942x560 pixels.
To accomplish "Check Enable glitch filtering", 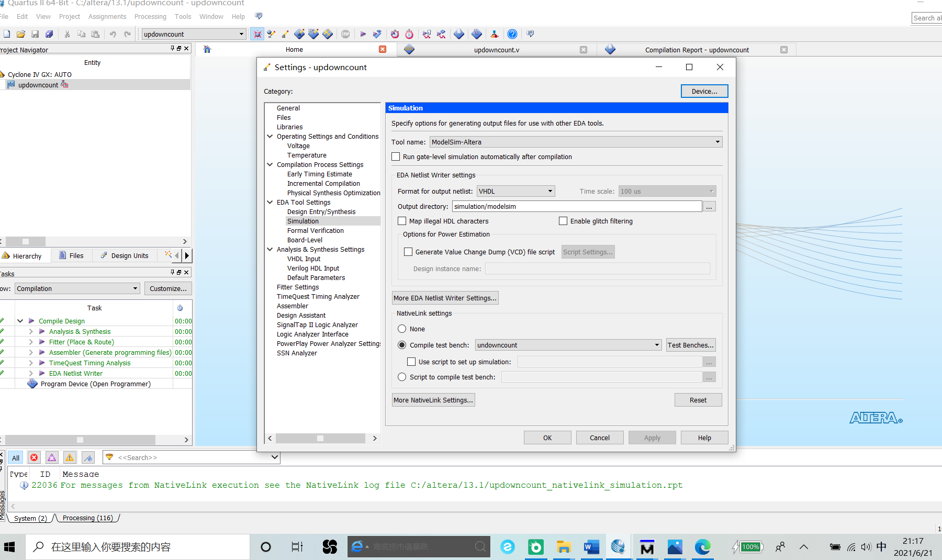I will pyautogui.click(x=563, y=221).
